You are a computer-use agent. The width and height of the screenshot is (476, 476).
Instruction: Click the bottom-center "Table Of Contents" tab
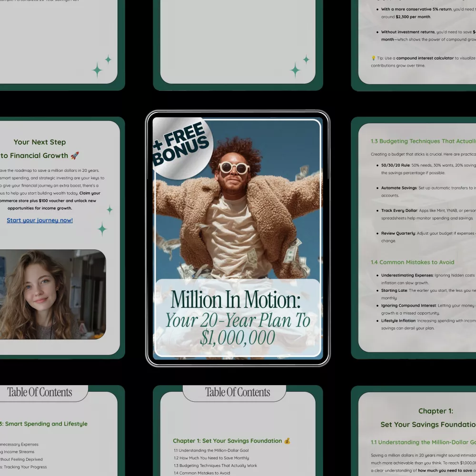pyautogui.click(x=237, y=392)
